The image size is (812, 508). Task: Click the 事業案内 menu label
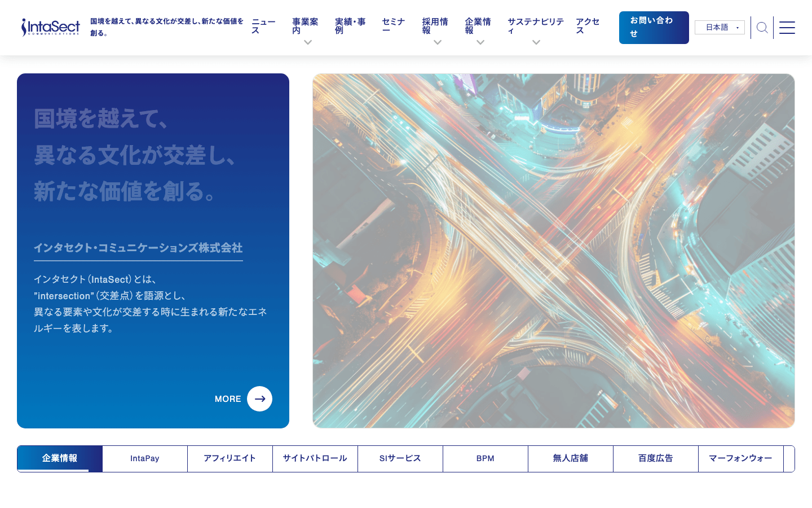[x=305, y=26]
